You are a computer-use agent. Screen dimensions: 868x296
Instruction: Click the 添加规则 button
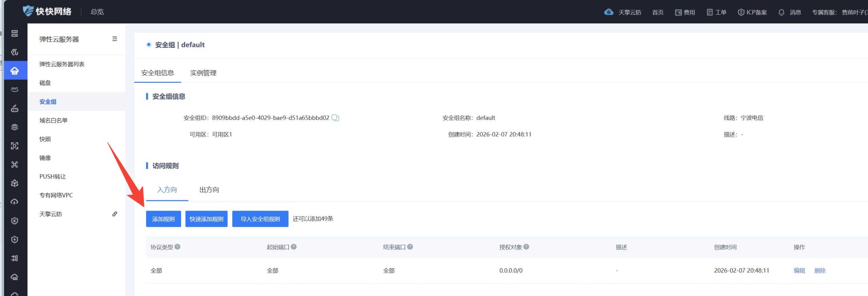163,219
